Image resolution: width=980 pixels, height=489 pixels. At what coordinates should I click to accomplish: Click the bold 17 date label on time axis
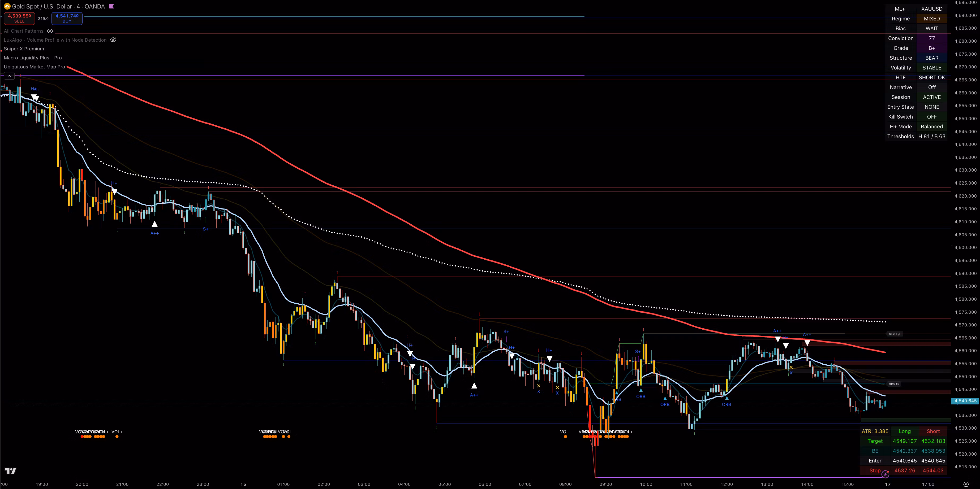[x=888, y=484]
